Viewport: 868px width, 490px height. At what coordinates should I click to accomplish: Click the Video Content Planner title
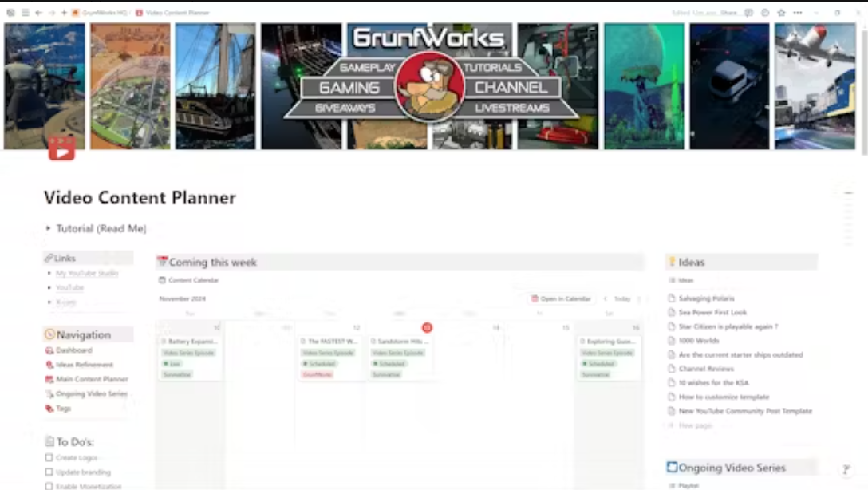coord(140,198)
